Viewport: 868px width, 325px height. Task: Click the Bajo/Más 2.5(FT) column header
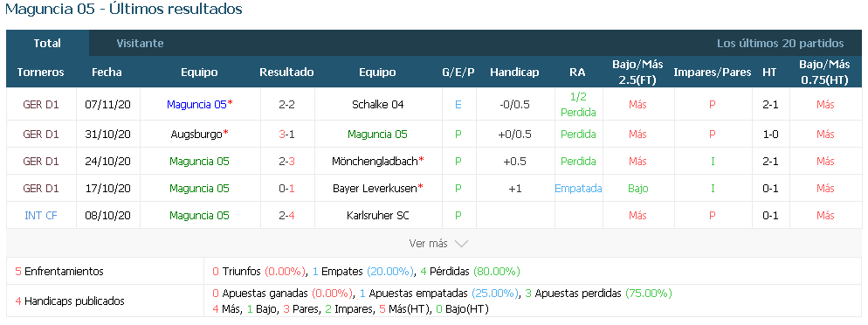click(x=637, y=72)
